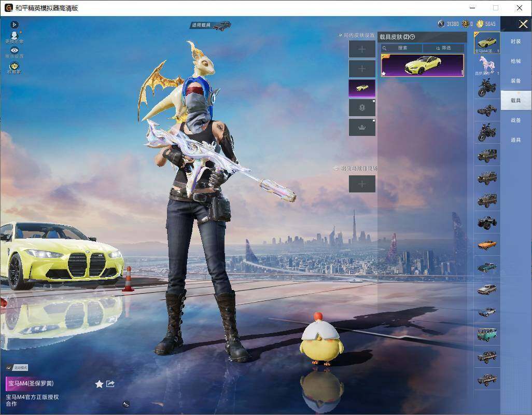Open the 道具 tab

pos(516,140)
